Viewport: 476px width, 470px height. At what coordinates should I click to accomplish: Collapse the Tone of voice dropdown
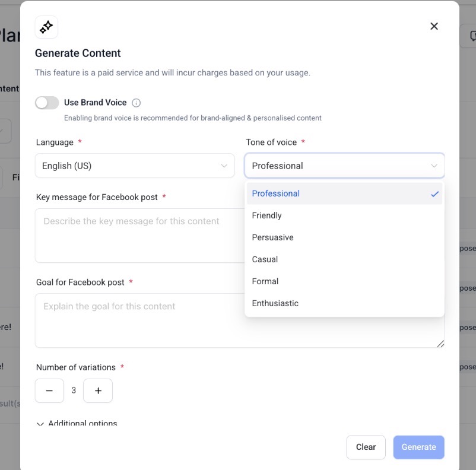coord(344,166)
